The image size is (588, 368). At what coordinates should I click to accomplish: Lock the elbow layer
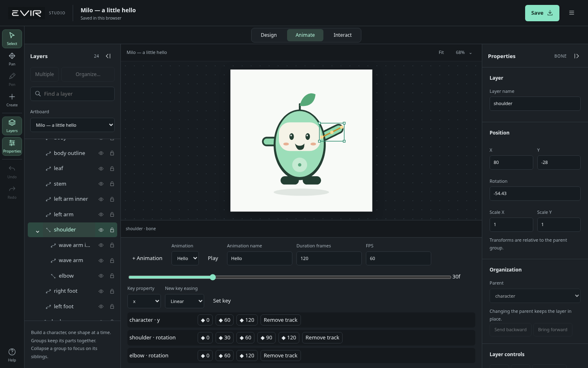[x=112, y=276]
